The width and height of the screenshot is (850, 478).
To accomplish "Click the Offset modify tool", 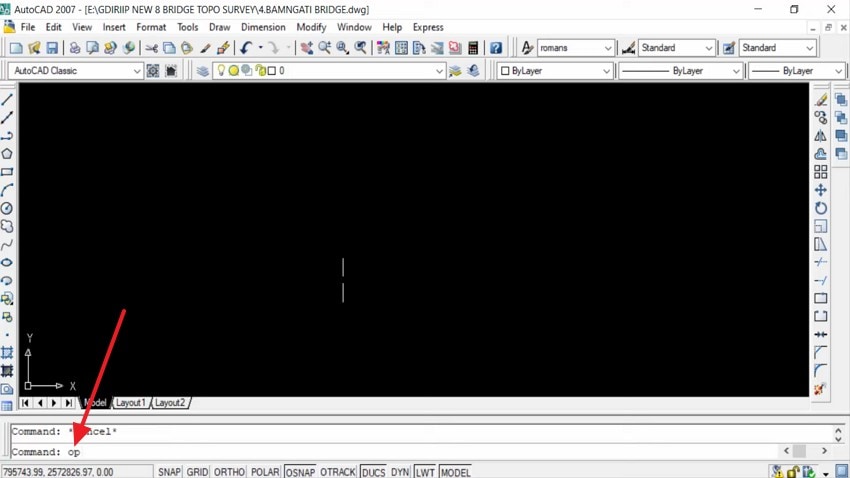I will coord(821,154).
